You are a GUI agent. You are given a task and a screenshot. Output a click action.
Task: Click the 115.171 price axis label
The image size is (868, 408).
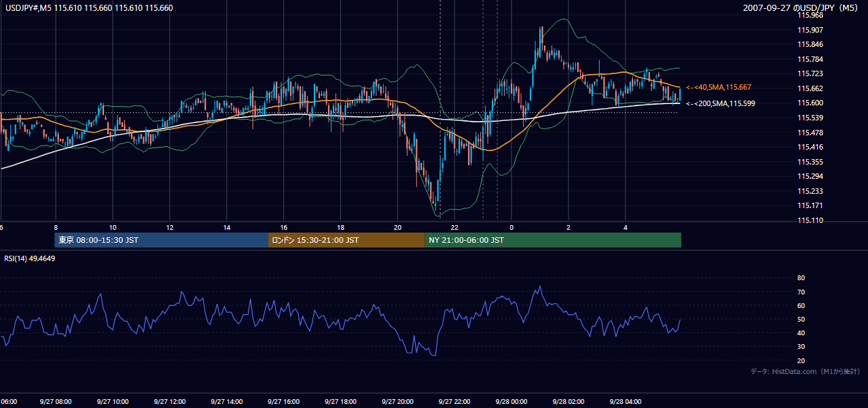point(810,205)
